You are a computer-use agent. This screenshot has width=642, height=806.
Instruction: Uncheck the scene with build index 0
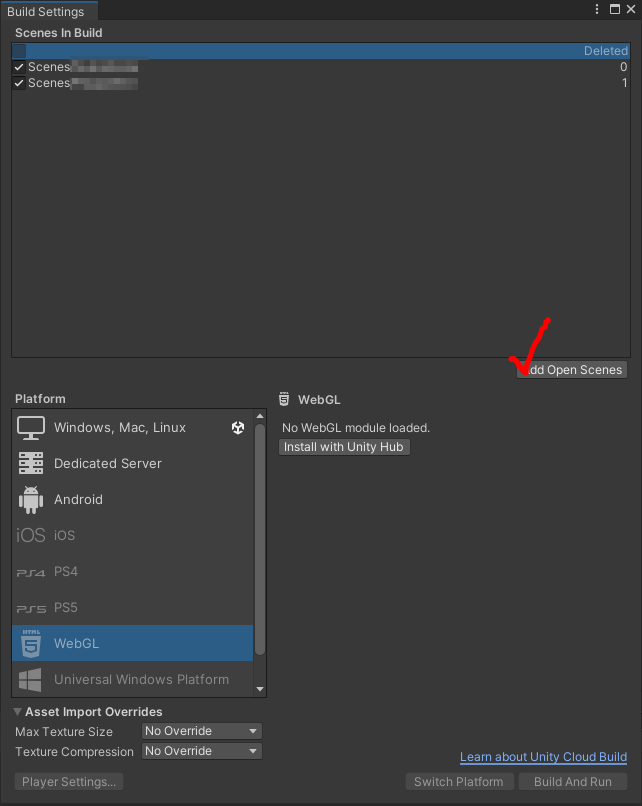tap(19, 67)
